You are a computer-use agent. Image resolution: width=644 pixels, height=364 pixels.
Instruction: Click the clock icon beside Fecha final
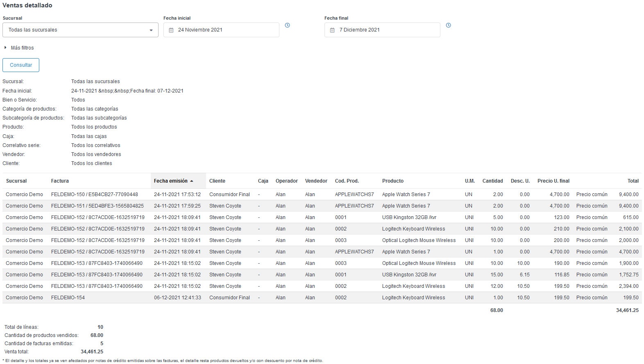click(x=448, y=25)
